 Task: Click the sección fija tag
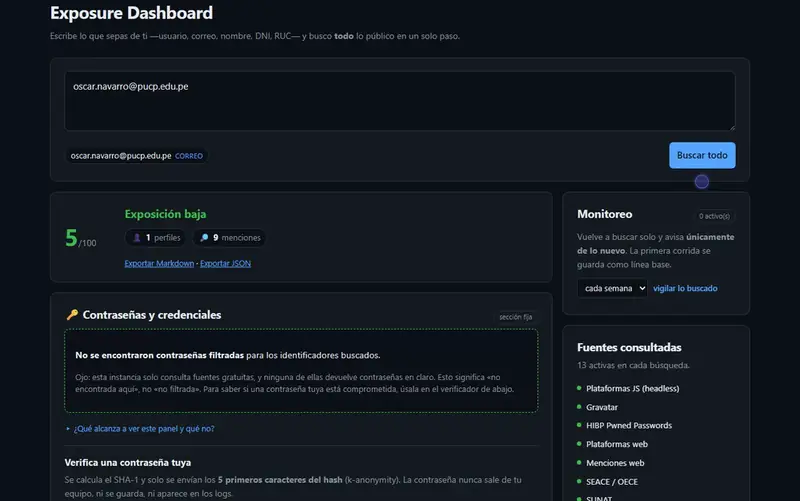tap(515, 317)
